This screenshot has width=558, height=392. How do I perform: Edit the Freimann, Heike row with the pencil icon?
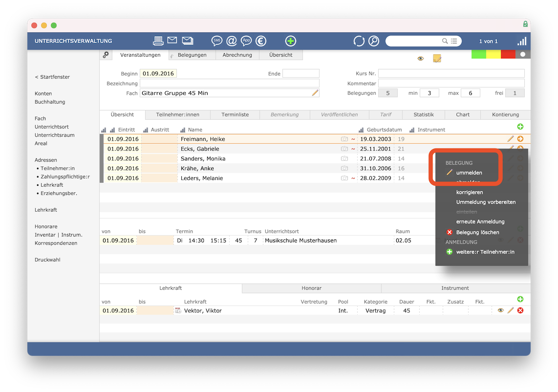[510, 139]
